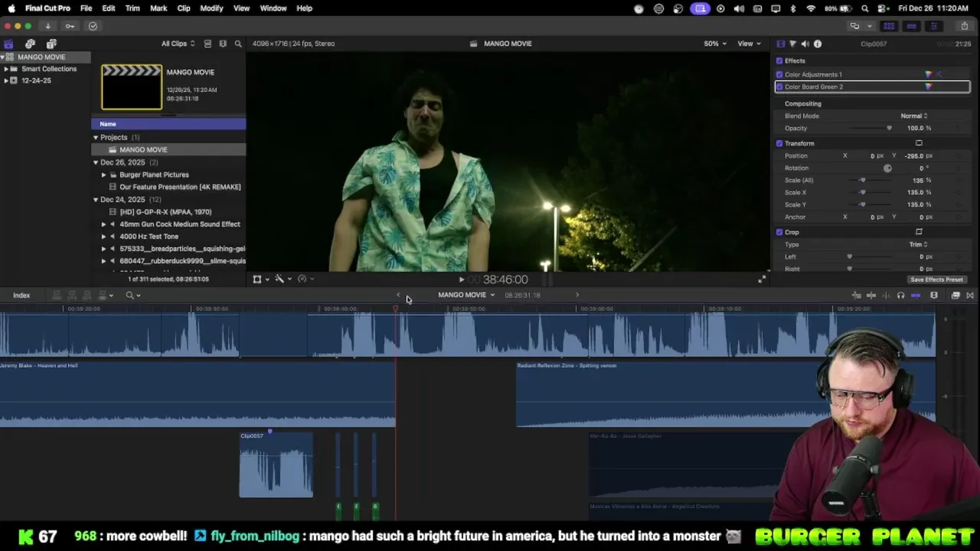
Task: Open the Trim menu
Action: [x=132, y=8]
